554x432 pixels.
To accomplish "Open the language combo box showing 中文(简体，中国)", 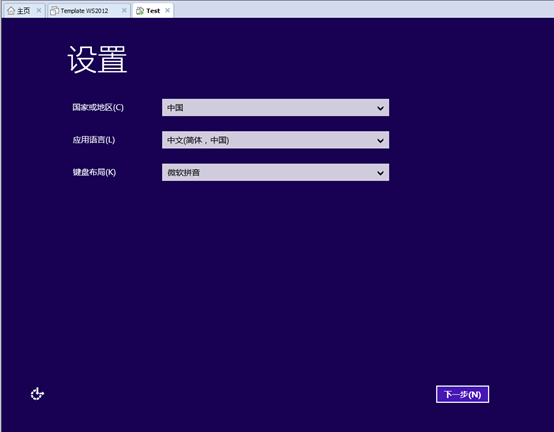I will click(275, 140).
